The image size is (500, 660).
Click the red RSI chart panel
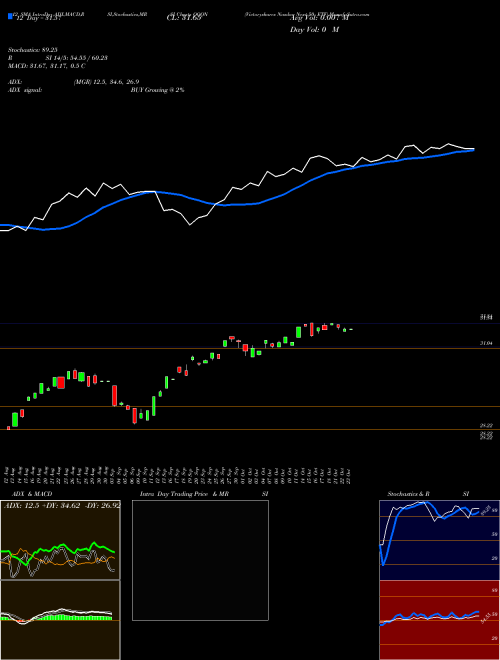point(439,620)
